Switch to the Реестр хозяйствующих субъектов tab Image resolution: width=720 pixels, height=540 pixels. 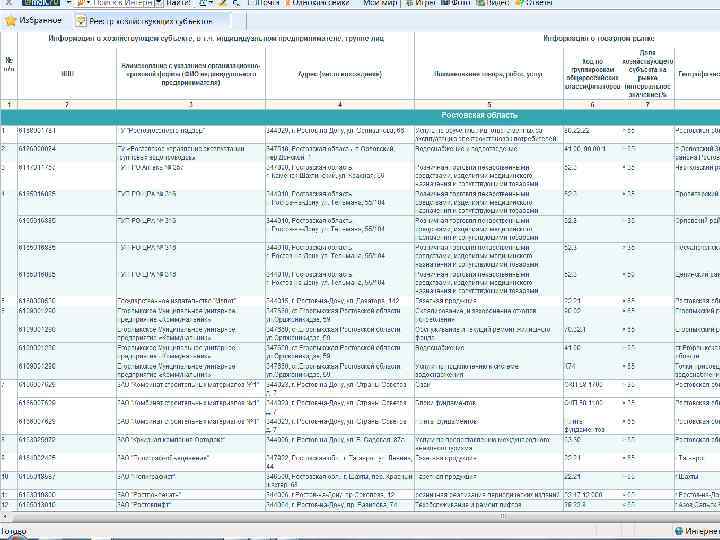[150, 20]
